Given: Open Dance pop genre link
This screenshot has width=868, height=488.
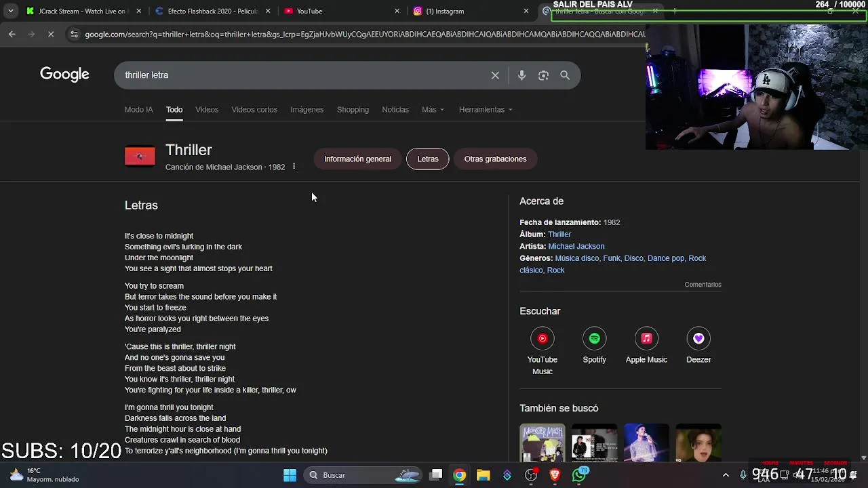Looking at the screenshot, I should tap(666, 258).
